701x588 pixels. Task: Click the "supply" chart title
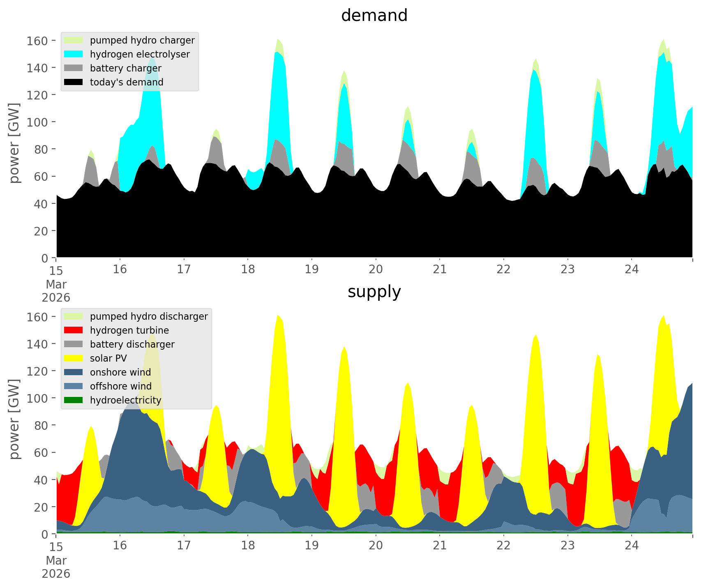pyautogui.click(x=374, y=292)
